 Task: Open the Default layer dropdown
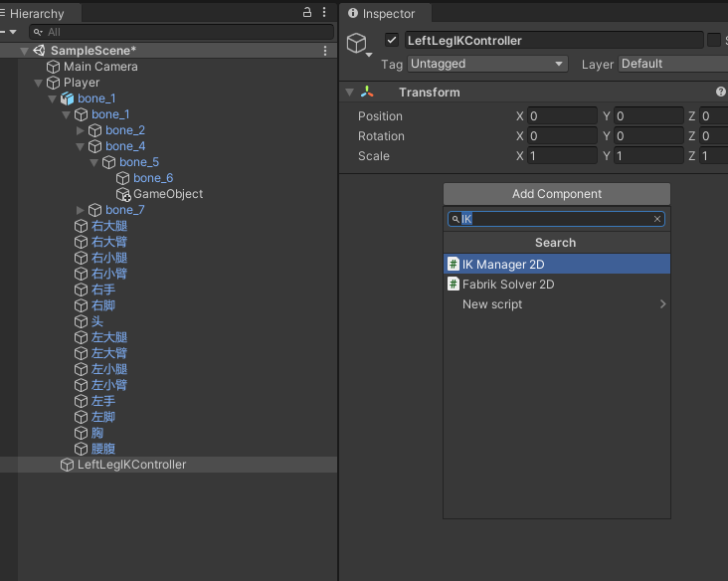673,64
